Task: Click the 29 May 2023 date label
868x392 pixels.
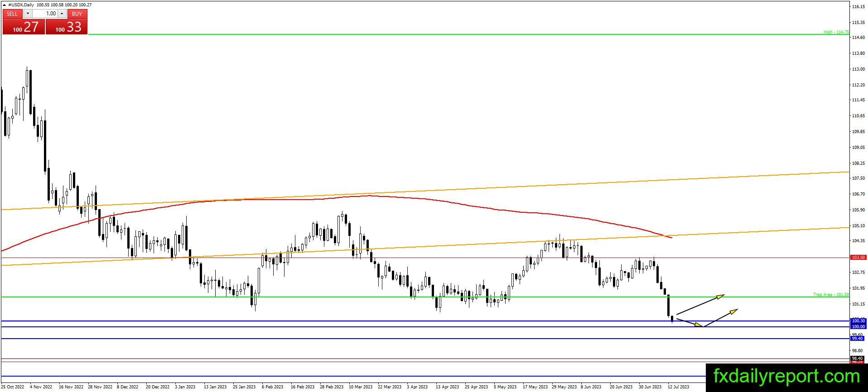Action: [564, 387]
